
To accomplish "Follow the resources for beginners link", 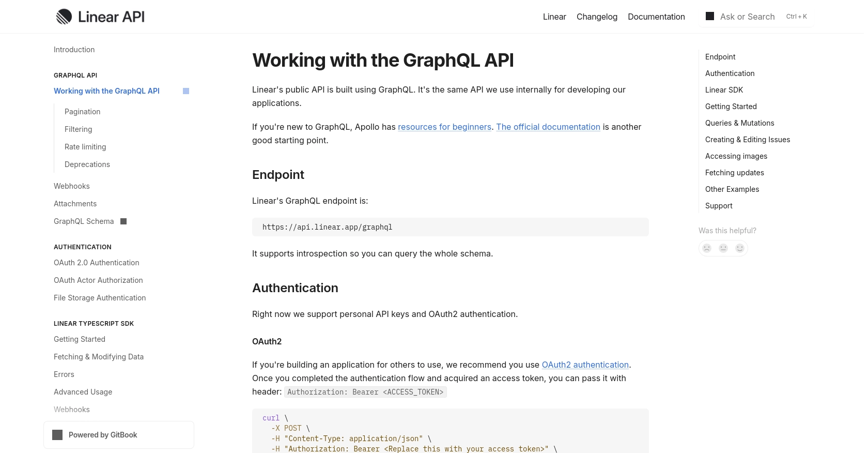I will point(444,127).
